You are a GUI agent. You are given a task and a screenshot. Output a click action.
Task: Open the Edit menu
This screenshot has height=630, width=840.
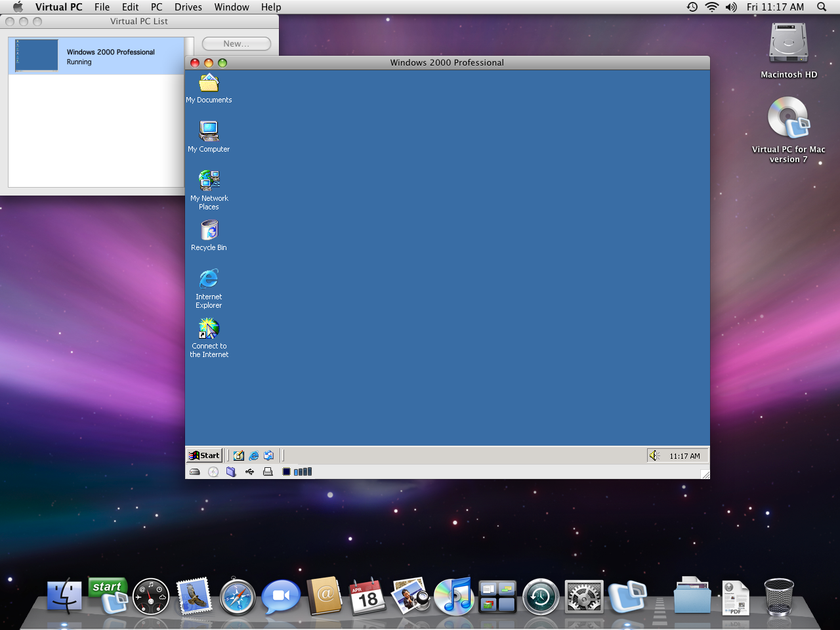click(x=130, y=7)
